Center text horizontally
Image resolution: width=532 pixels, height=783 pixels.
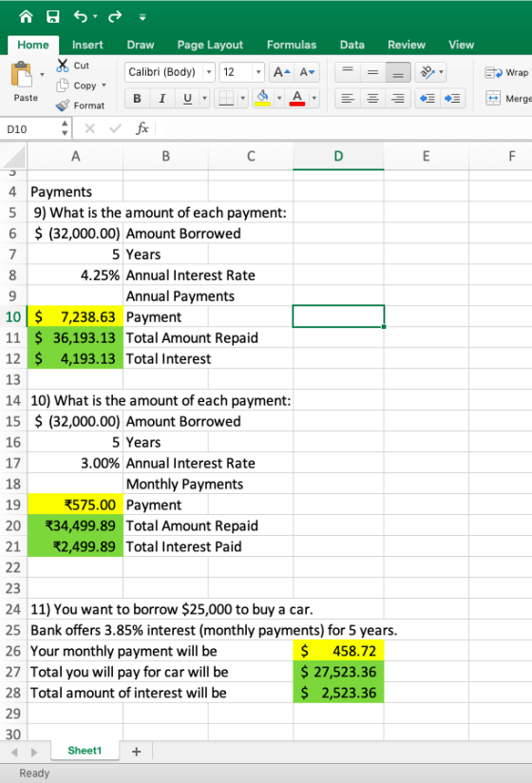coord(372,99)
